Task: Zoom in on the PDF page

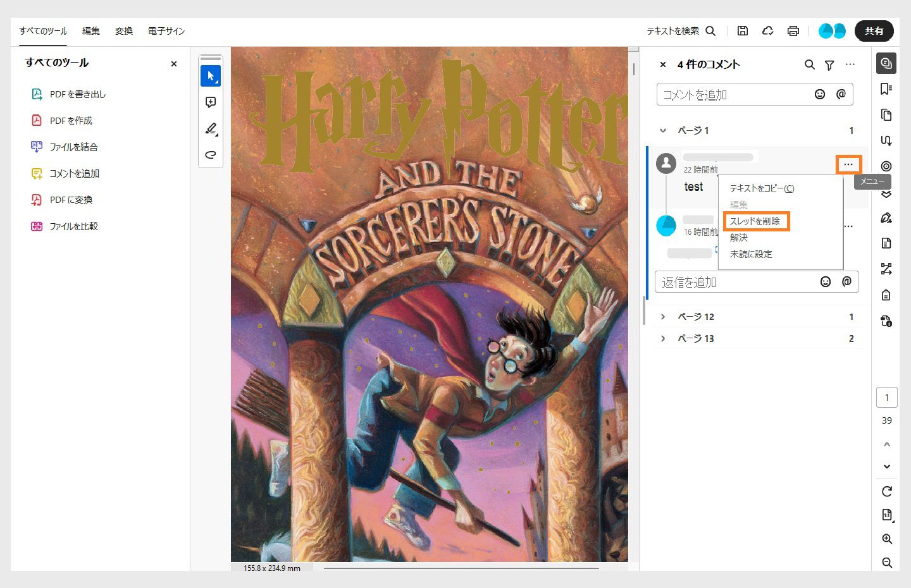Action: [886, 539]
